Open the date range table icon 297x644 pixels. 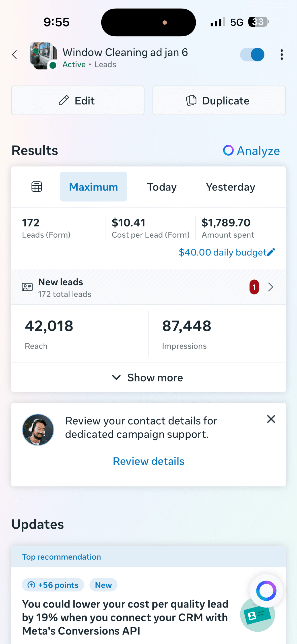coord(37,186)
